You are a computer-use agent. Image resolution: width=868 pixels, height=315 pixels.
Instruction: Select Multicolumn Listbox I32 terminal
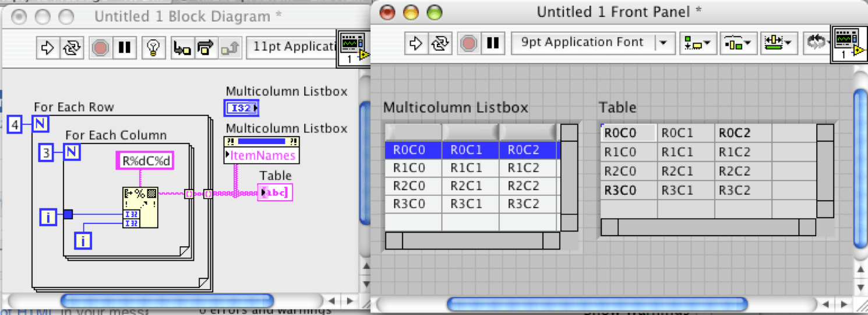[242, 108]
